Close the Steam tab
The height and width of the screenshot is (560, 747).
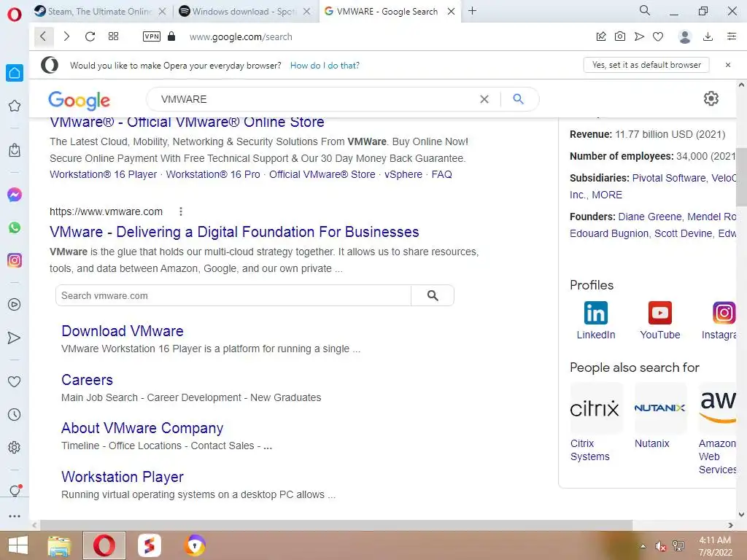coord(162,12)
